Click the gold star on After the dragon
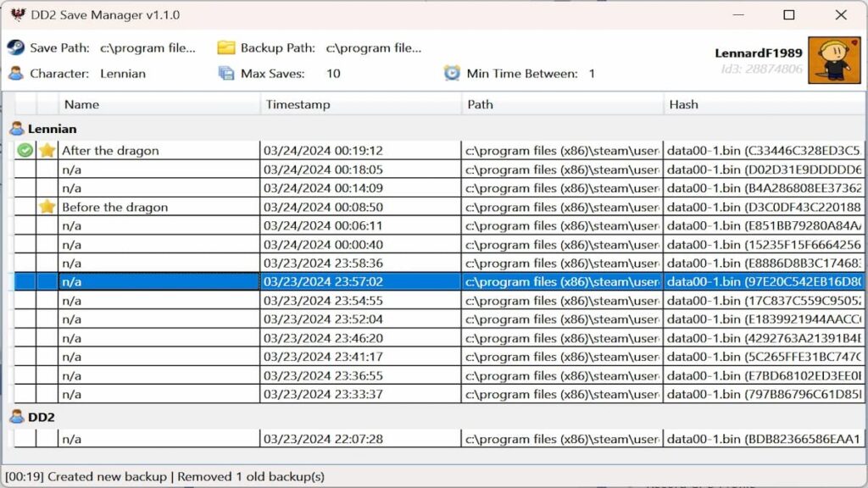This screenshot has width=868, height=488. pyautogui.click(x=47, y=151)
